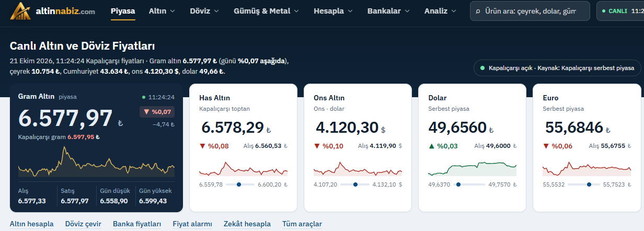Open the Piyasa menu tab
Image resolution: width=644 pixels, height=231 pixels.
tap(123, 11)
